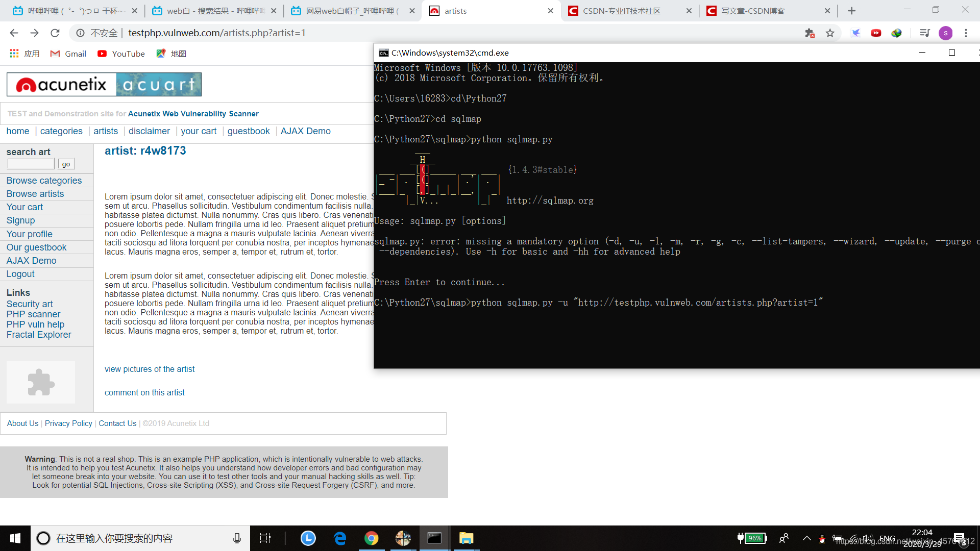
Task: Click the acunetix acuart logo
Action: coord(104,84)
